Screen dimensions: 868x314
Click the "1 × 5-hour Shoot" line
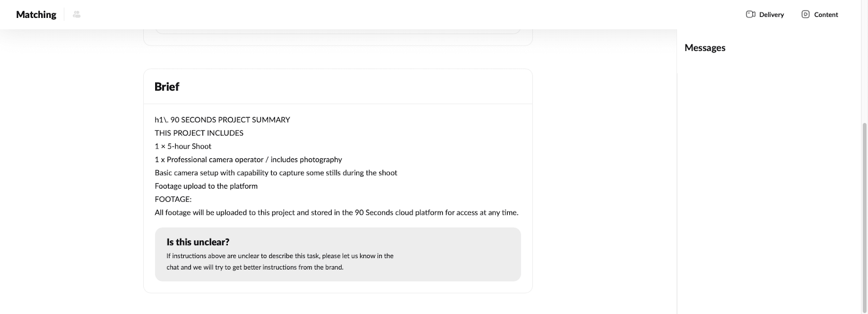coord(183,146)
